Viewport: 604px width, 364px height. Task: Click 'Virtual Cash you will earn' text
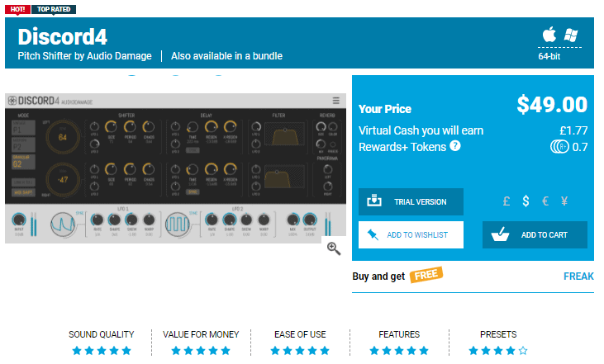421,130
